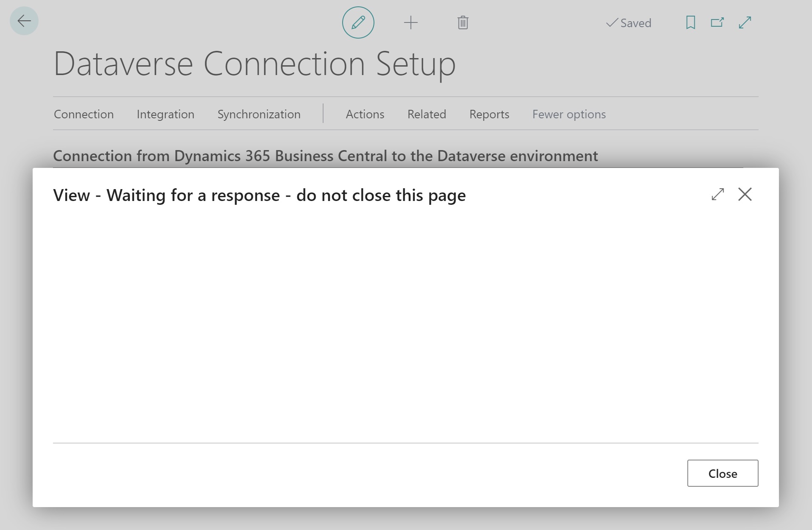Expand the page with top-right arrows icon
Viewport: 812px width, 530px height.
tap(745, 22)
